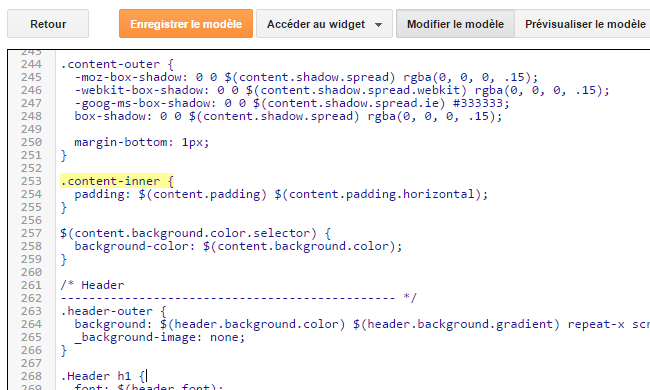Place cursor in the padding declaration line
Screen dimensions: 650x390
pyautogui.click(x=281, y=194)
